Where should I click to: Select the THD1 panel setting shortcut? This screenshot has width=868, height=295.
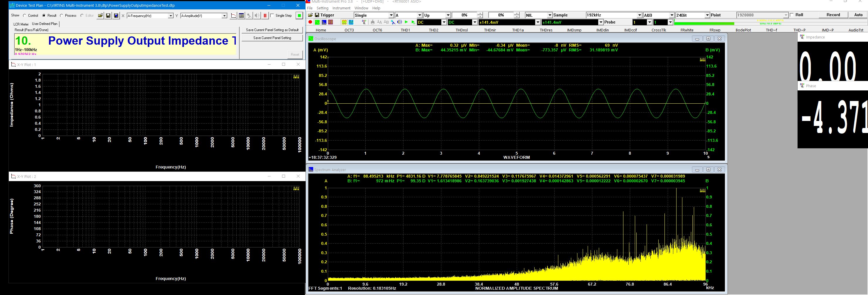(405, 30)
